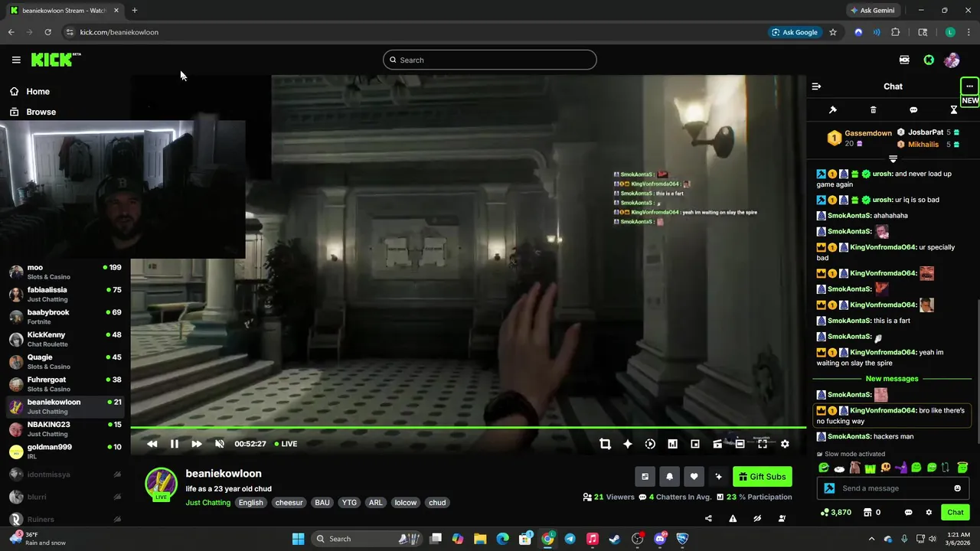Viewport: 980px width, 551px height.
Task: Report stream with warning triangle icon
Action: click(733, 519)
